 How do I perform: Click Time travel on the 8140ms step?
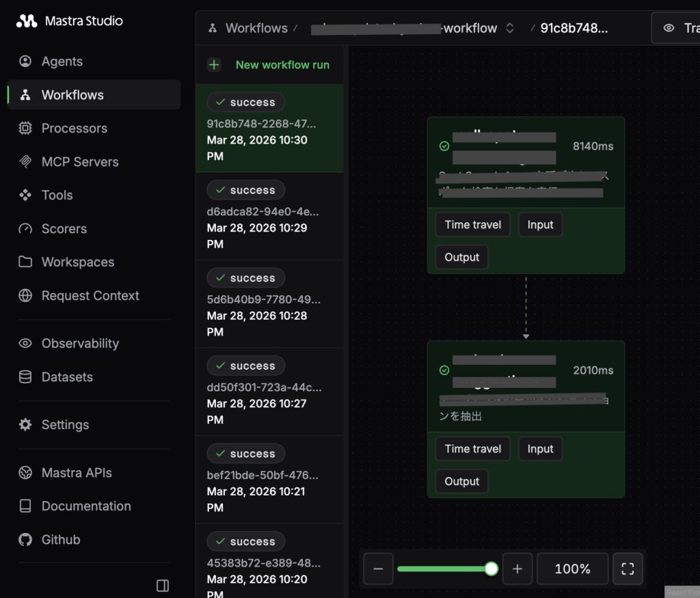472,225
